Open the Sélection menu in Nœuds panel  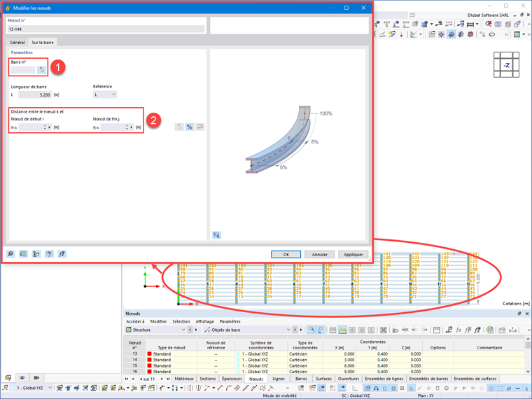tap(181, 321)
